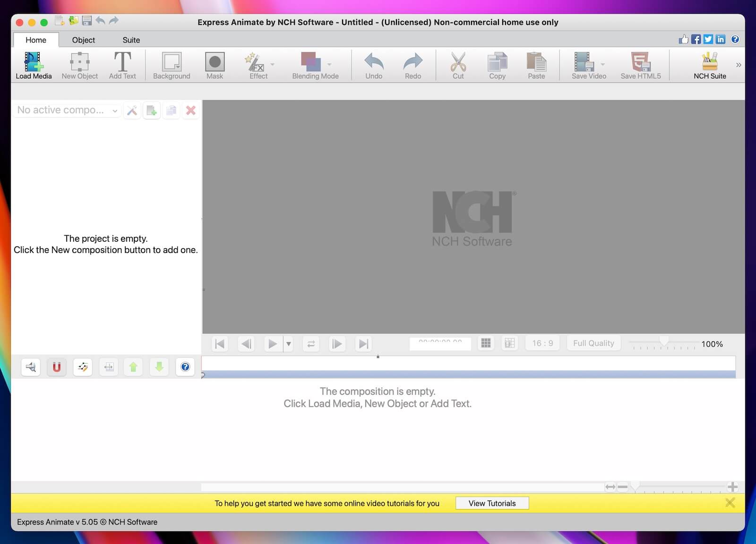Switch to the Suite tab
The width and height of the screenshot is (756, 544).
pos(131,40)
